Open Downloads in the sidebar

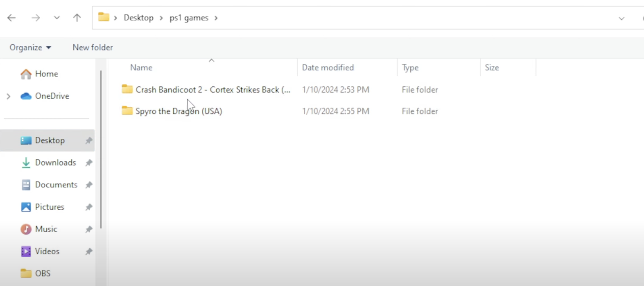55,162
